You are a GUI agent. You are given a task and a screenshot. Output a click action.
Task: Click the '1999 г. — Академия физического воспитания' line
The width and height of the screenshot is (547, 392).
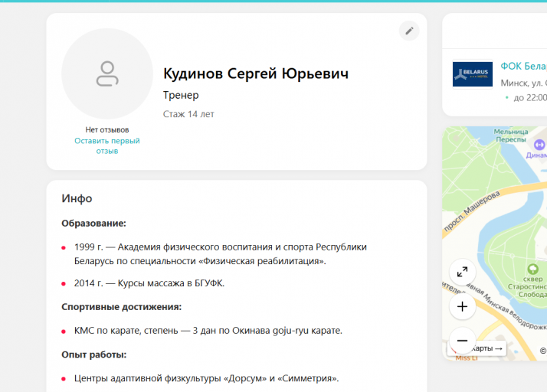pos(221,254)
